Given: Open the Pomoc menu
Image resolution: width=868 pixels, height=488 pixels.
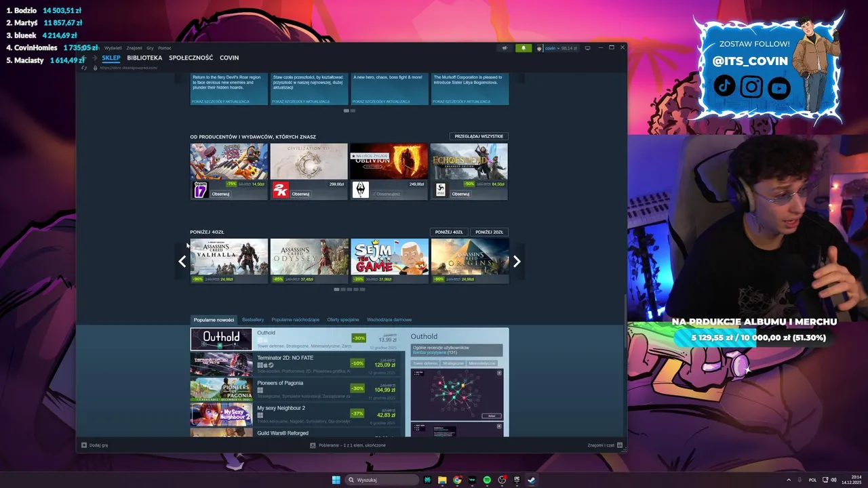Looking at the screenshot, I should coord(165,48).
